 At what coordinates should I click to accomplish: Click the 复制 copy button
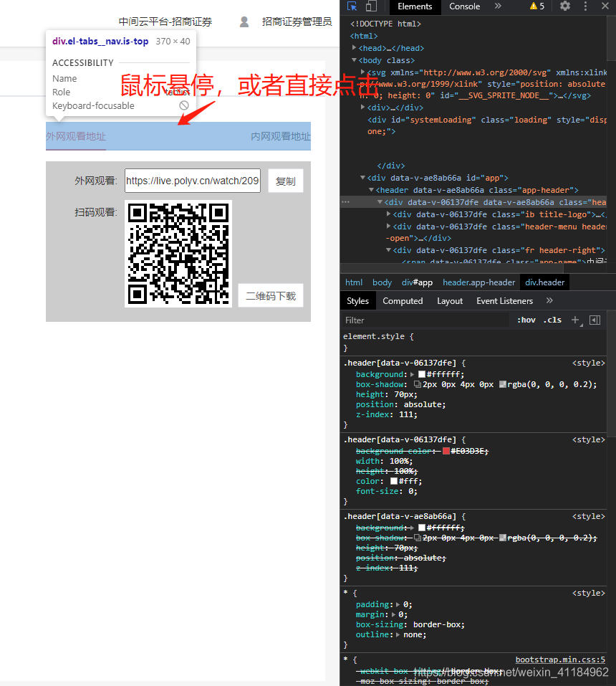[x=286, y=181]
